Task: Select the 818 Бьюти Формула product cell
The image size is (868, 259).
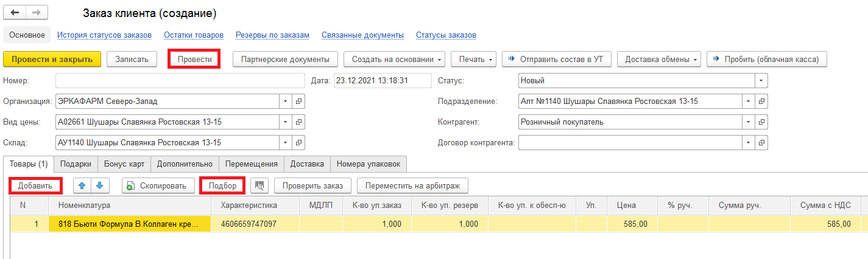Action: (x=129, y=224)
